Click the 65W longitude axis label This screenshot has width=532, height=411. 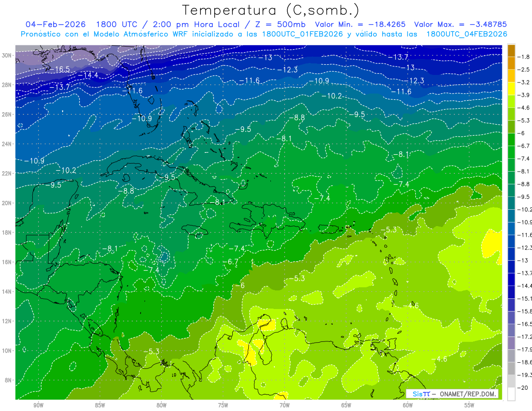pos(346,405)
